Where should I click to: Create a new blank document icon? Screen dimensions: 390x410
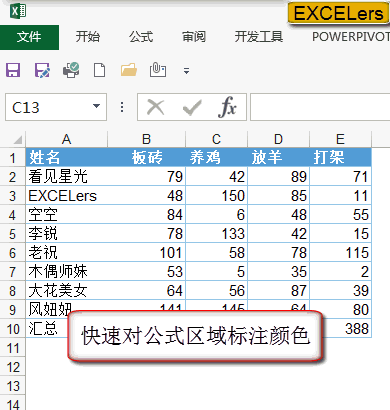[100, 70]
